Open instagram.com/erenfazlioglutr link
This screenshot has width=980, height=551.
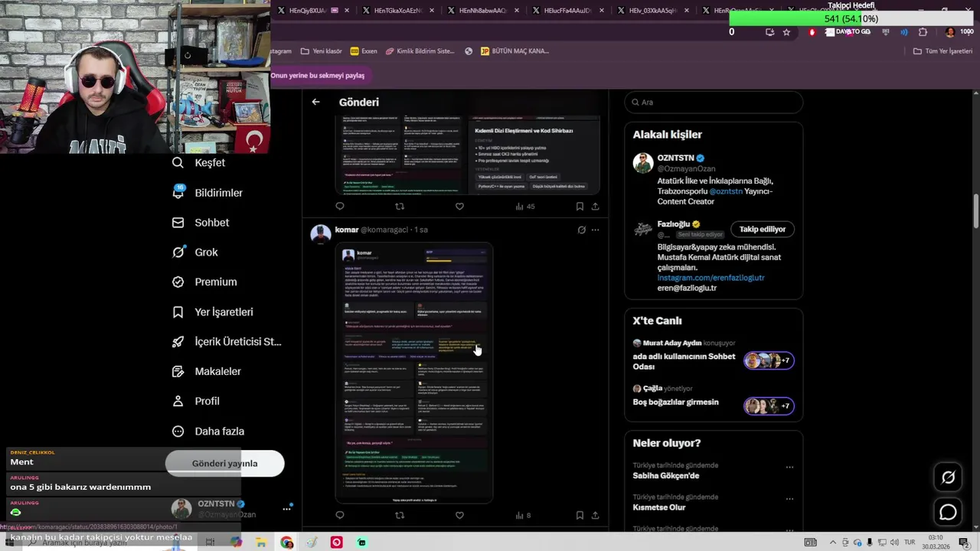(710, 278)
